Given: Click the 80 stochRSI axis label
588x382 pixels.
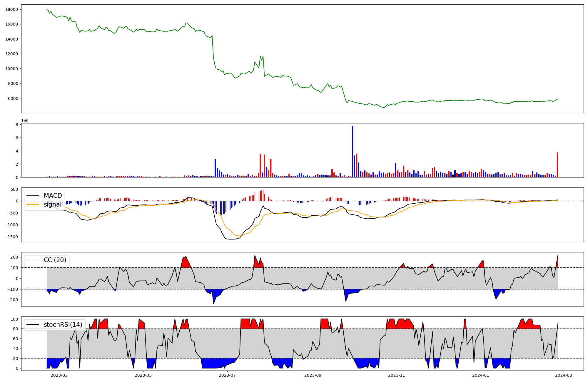Looking at the screenshot, I should pos(16,329).
